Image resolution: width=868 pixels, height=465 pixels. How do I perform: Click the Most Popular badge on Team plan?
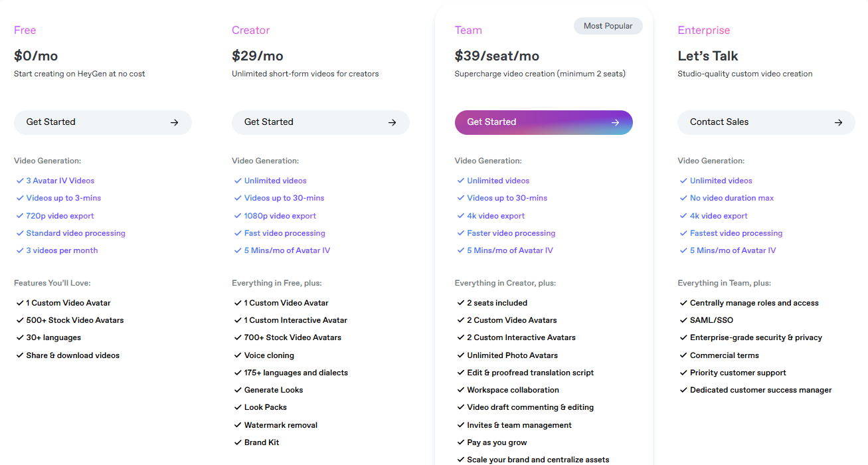(x=608, y=25)
